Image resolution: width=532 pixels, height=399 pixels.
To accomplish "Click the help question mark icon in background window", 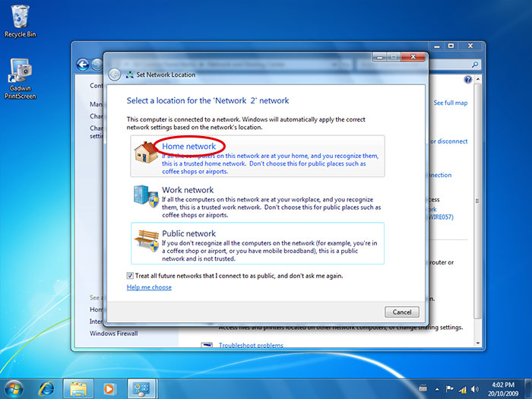I will [468, 80].
